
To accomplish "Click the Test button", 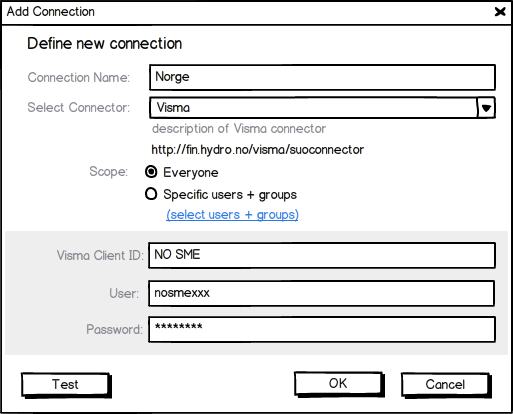I will [66, 385].
